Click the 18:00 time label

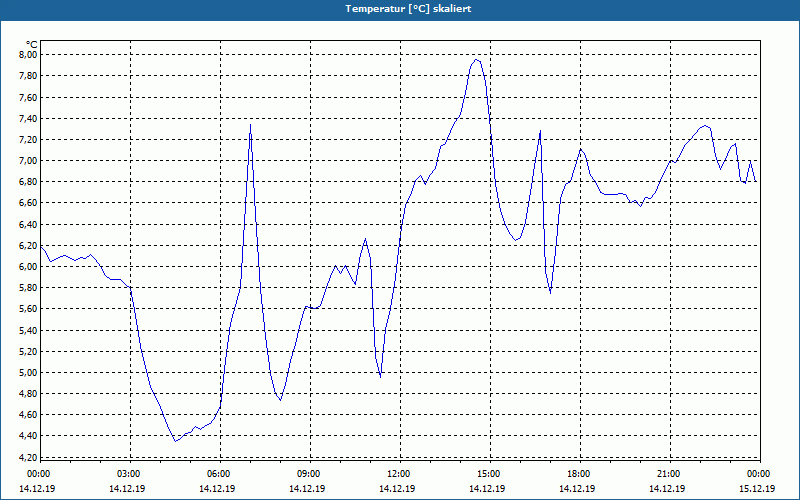point(577,474)
